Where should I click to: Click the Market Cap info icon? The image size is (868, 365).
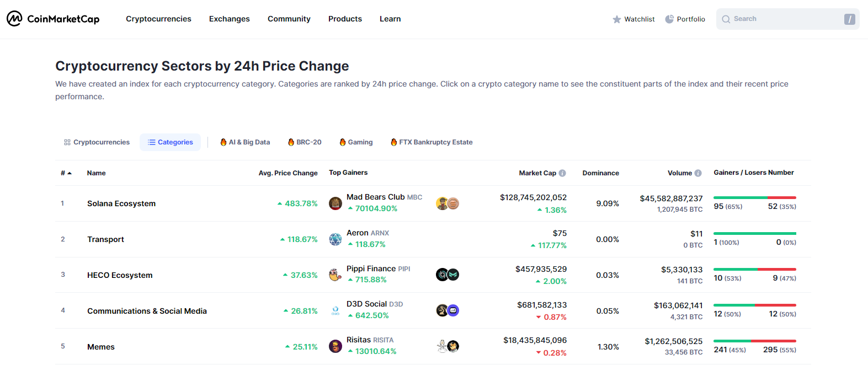[562, 173]
